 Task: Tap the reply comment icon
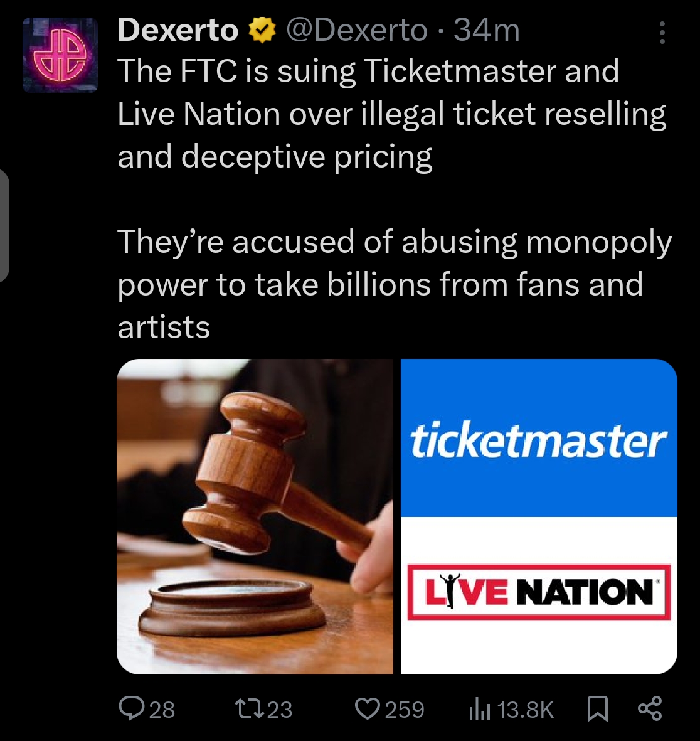click(x=132, y=709)
